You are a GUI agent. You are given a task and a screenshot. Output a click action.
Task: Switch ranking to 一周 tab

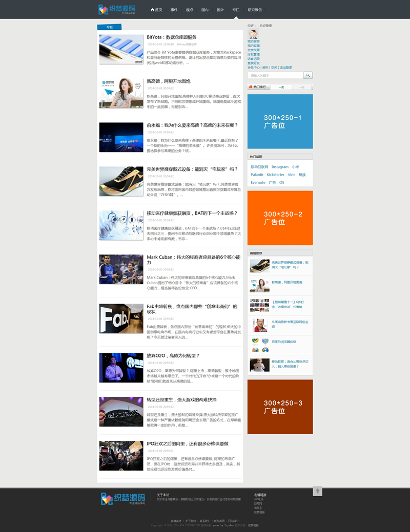pos(281,87)
